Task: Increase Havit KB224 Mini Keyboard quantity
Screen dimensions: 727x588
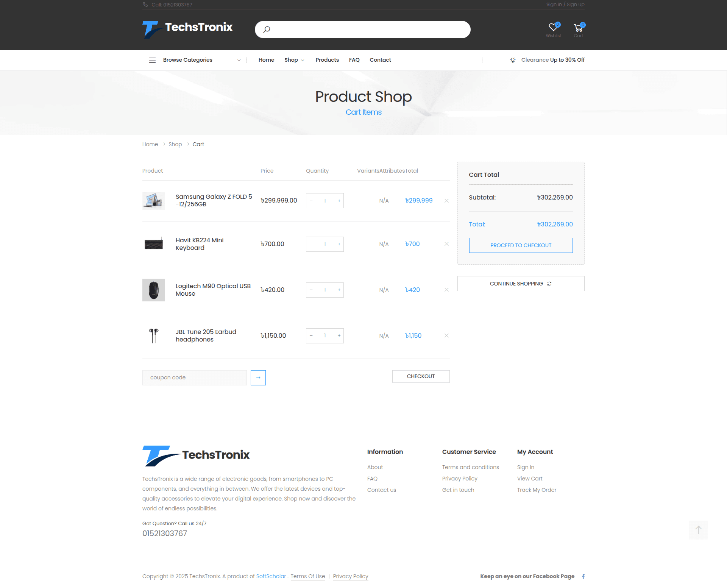Action: tap(339, 244)
